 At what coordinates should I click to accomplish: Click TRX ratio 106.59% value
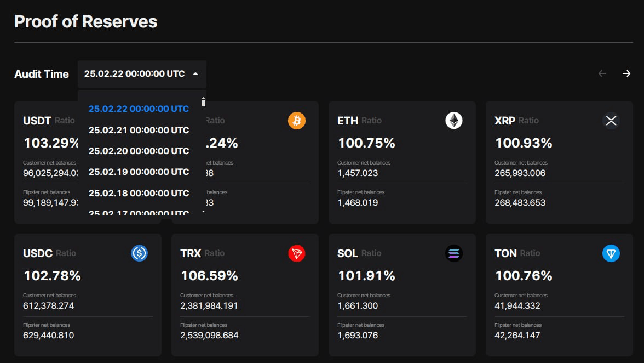click(x=209, y=276)
